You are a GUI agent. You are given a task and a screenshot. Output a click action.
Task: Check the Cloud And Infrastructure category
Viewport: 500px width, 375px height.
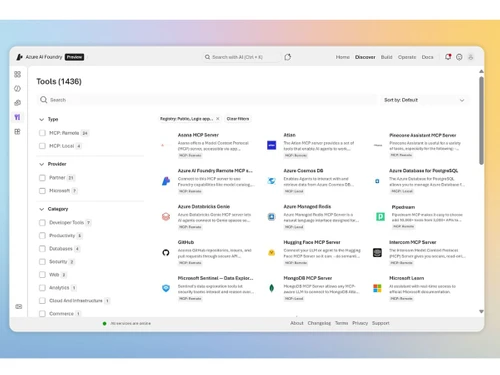tap(42, 301)
